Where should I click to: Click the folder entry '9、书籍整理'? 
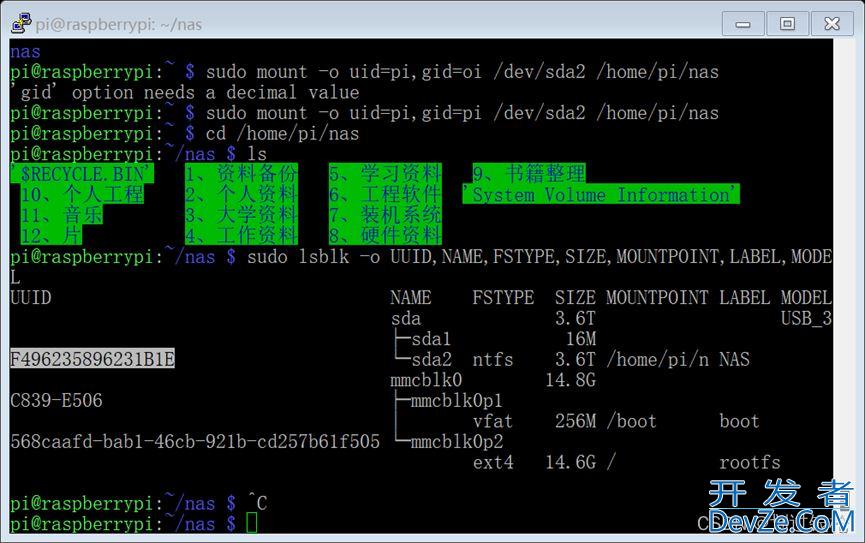pos(529,174)
